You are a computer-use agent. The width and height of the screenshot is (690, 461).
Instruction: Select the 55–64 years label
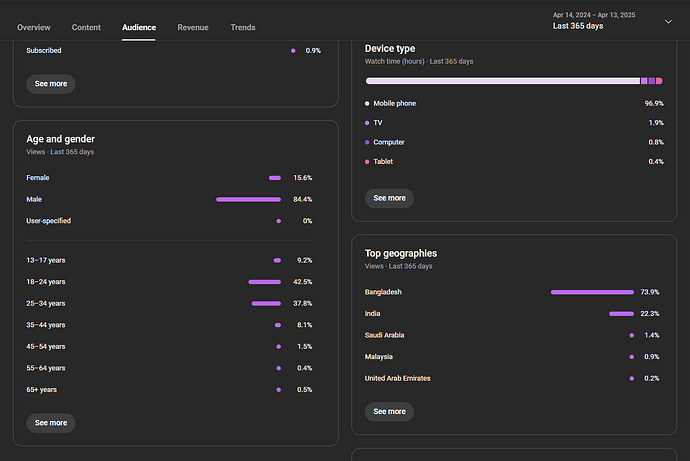46,368
